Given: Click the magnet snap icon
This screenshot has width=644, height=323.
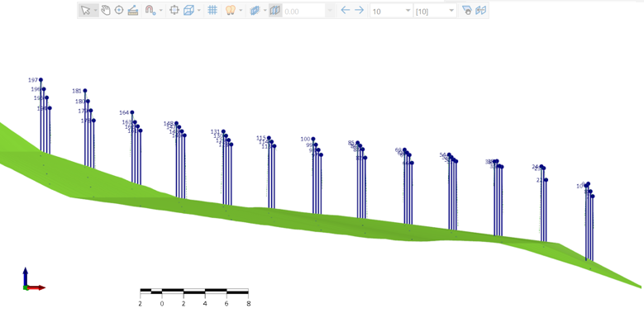Looking at the screenshot, I should 150,11.
